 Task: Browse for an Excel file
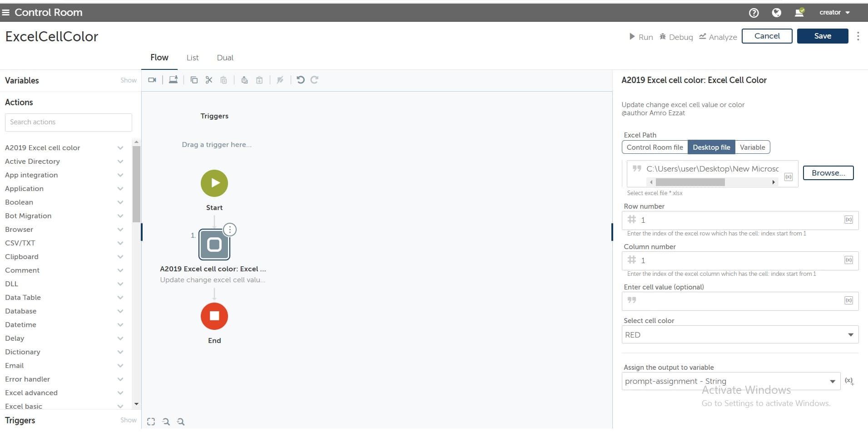point(828,173)
